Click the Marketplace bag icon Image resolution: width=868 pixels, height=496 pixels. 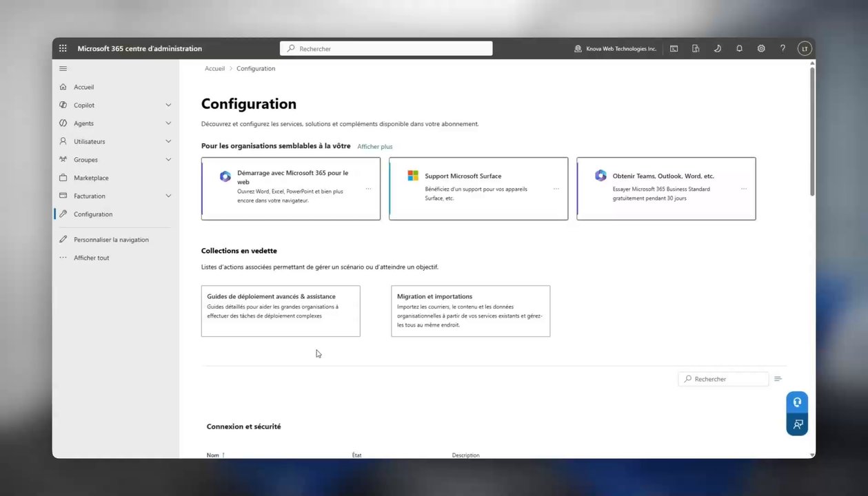(x=63, y=178)
